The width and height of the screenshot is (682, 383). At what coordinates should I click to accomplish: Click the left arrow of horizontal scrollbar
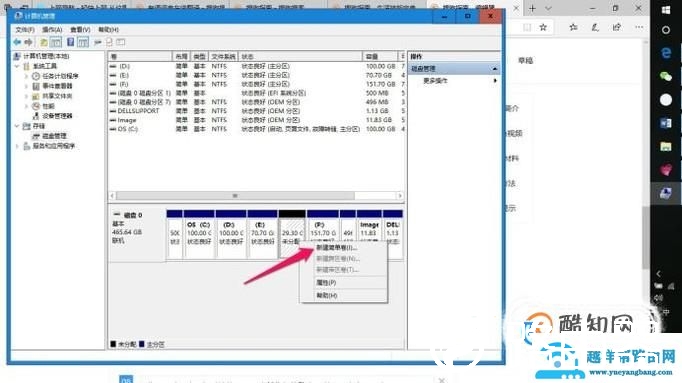point(112,196)
